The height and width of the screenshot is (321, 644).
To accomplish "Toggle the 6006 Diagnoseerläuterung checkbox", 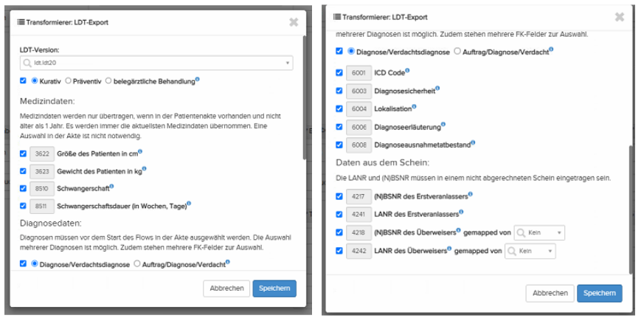I will point(339,126).
